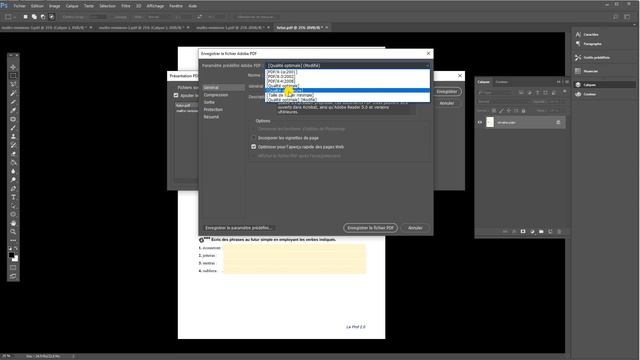Viewport: 640px width, 360px height.
Task: Click Enregistrer le fichier PDF button
Action: (x=370, y=228)
